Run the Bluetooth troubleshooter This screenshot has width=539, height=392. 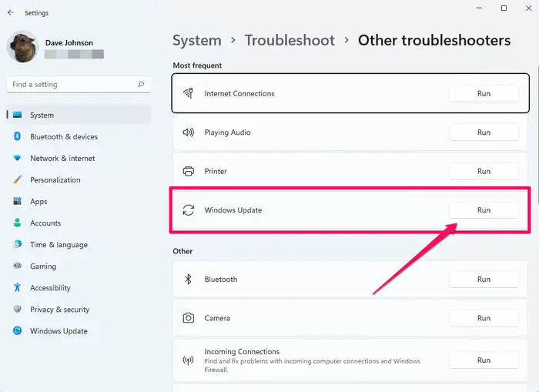(483, 279)
